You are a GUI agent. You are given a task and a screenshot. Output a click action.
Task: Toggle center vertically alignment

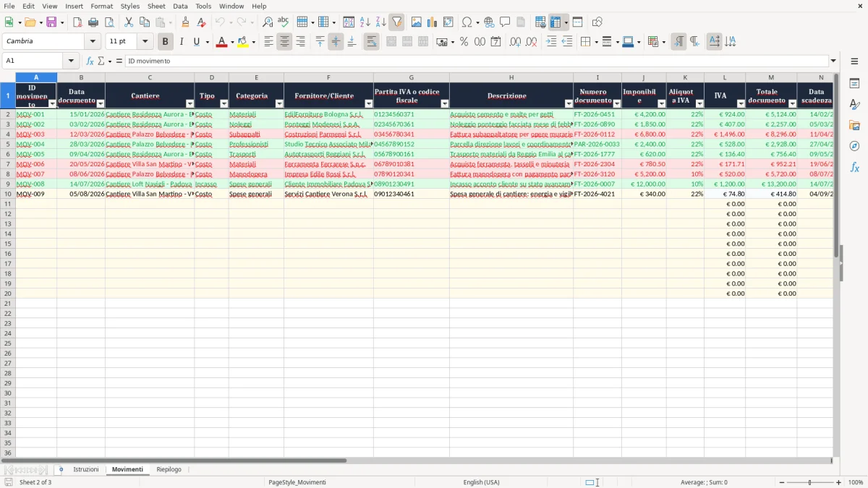(x=336, y=42)
